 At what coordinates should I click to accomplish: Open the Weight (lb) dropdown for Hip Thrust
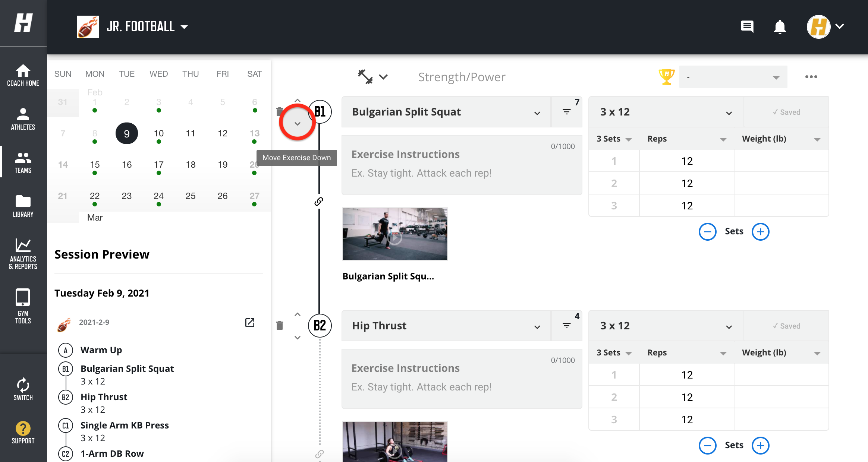point(781,353)
